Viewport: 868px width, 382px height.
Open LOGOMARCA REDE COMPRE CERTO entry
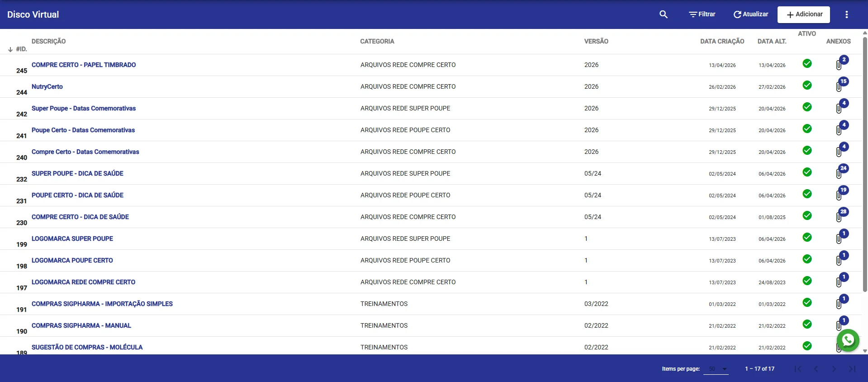pyautogui.click(x=83, y=282)
